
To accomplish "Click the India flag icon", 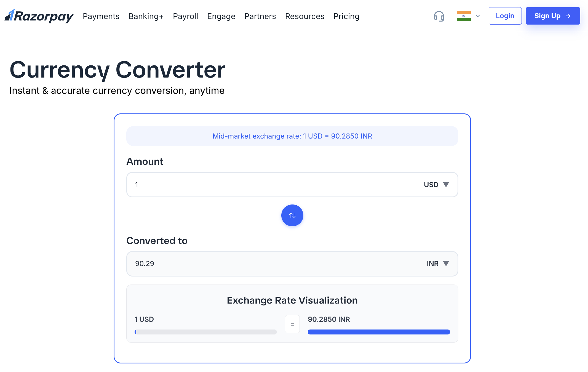I will coord(464,16).
